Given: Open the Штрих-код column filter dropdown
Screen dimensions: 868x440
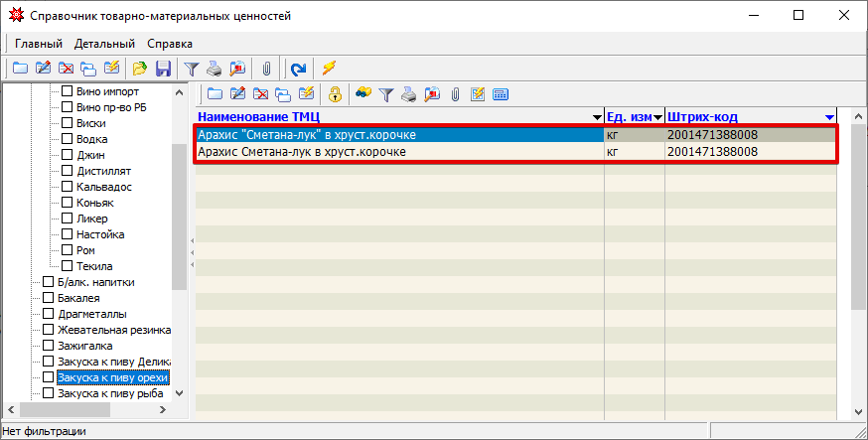Looking at the screenshot, I should (x=829, y=117).
